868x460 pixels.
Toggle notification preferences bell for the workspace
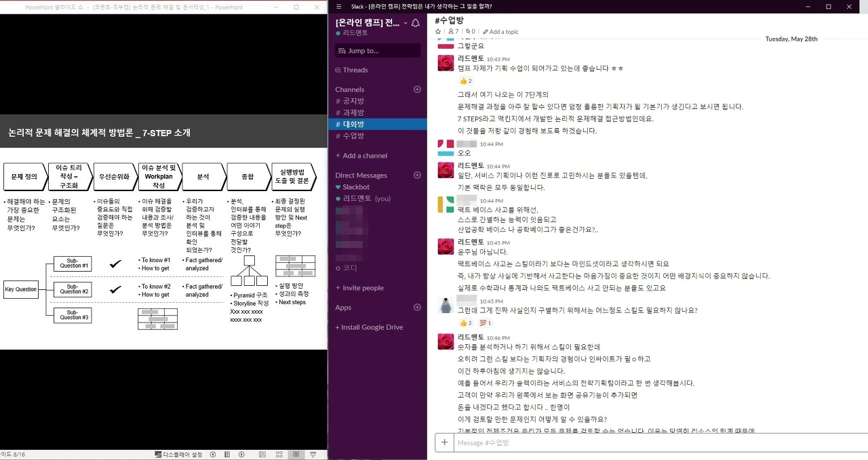416,22
